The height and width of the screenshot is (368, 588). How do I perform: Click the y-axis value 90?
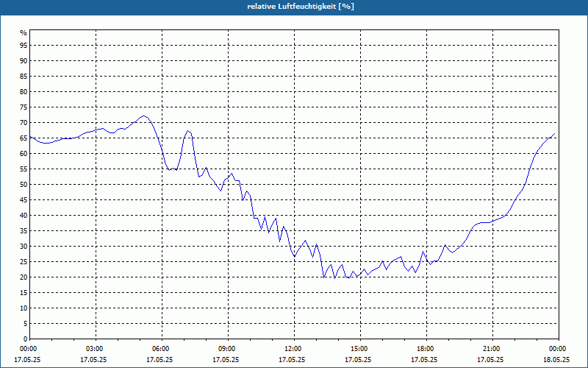pos(24,61)
